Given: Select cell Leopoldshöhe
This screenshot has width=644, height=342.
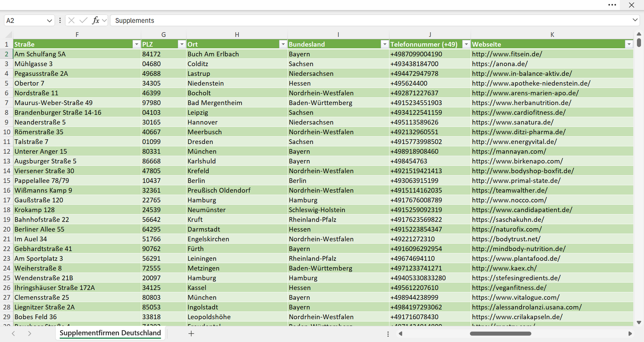Looking at the screenshot, I should pyautogui.click(x=237, y=317).
